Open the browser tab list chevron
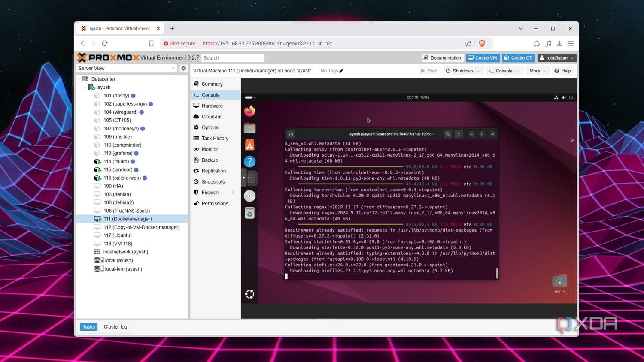Screen dimensions: 644x362 (x=521, y=28)
